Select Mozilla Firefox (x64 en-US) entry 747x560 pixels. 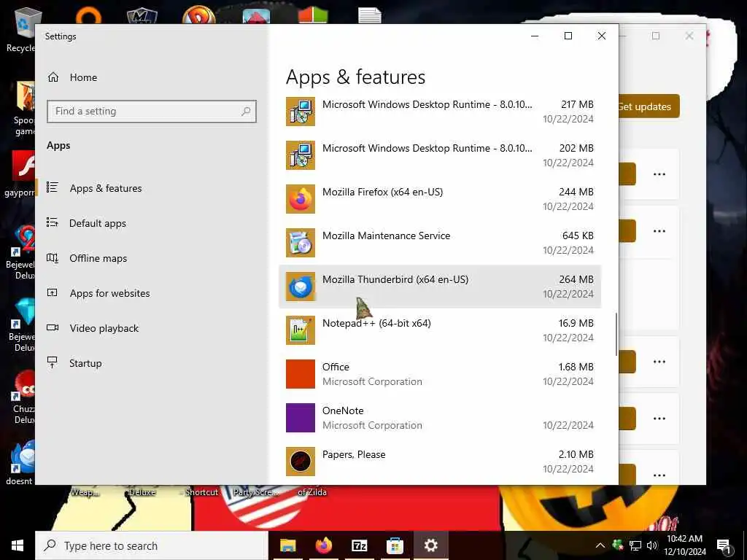point(440,199)
